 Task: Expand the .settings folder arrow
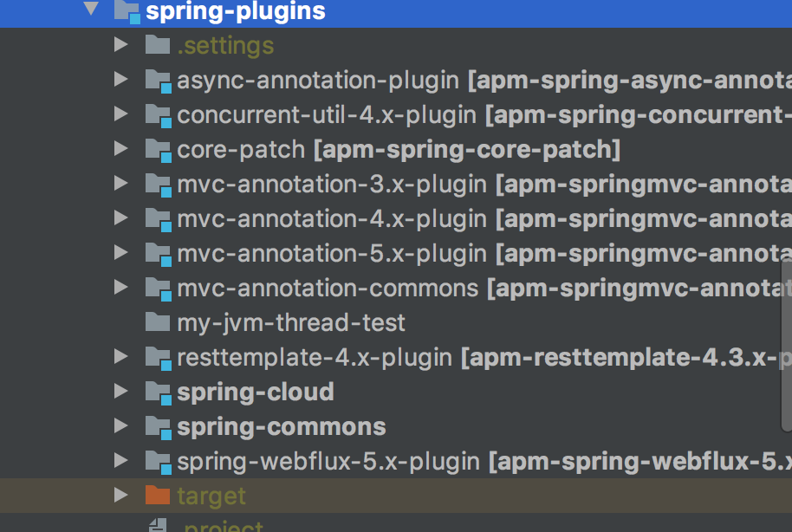(120, 45)
